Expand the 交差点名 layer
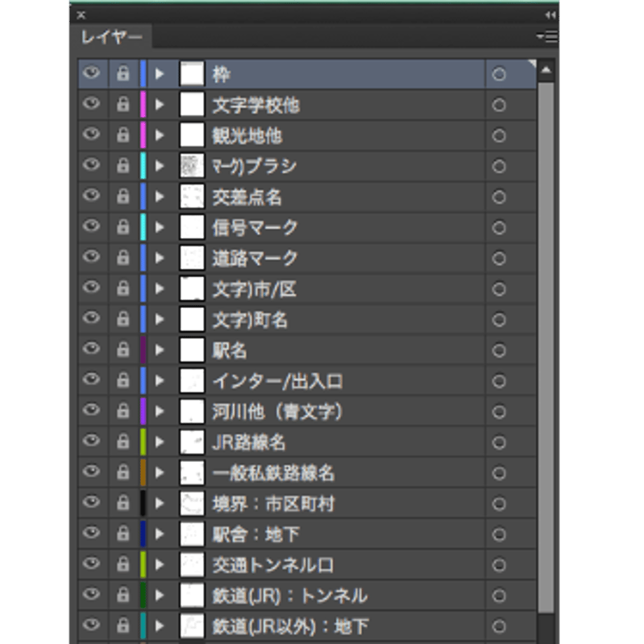The image size is (644, 644). (x=160, y=197)
